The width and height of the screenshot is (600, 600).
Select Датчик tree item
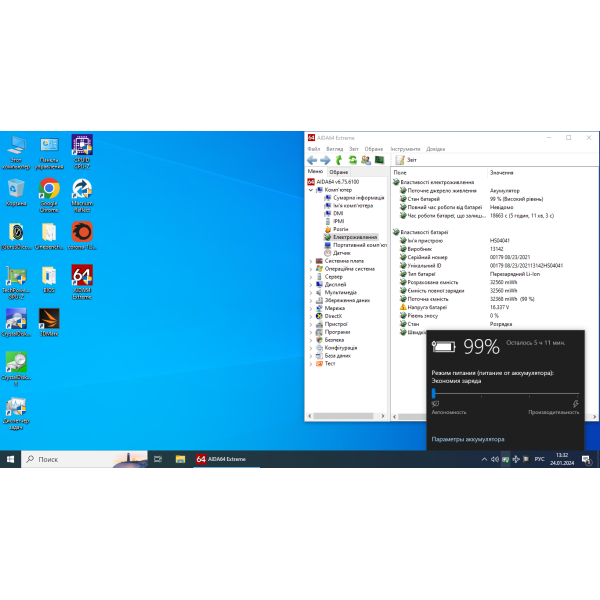coord(338,253)
